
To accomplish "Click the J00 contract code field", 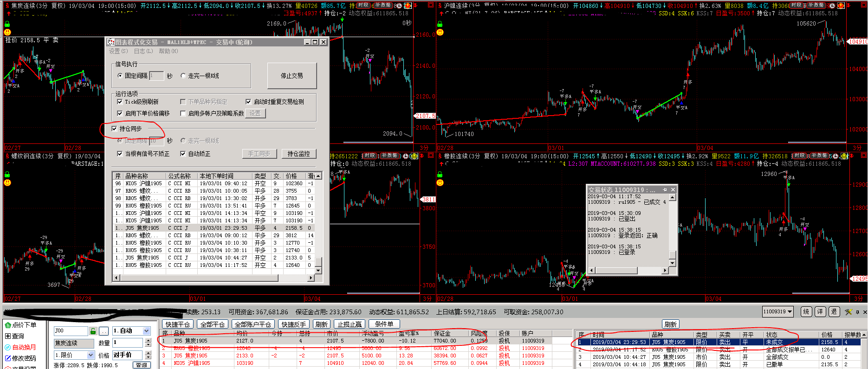I will [x=71, y=331].
